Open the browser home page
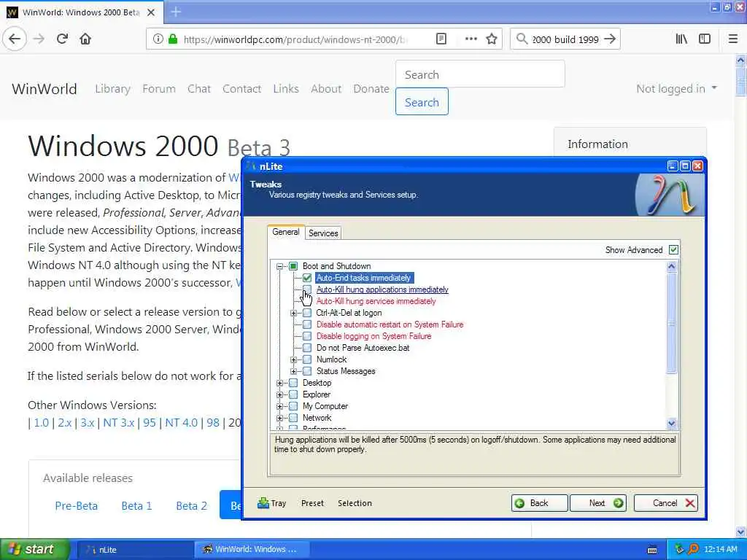This screenshot has width=747, height=560. coord(85,39)
